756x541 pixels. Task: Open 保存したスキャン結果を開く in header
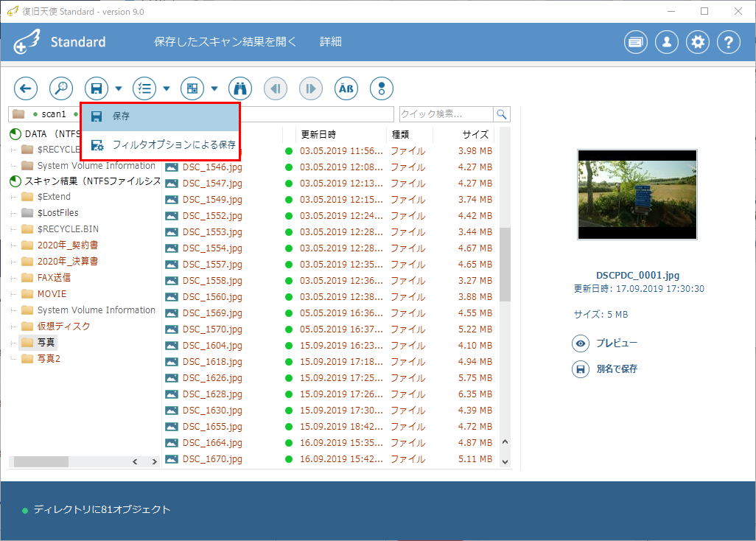225,42
